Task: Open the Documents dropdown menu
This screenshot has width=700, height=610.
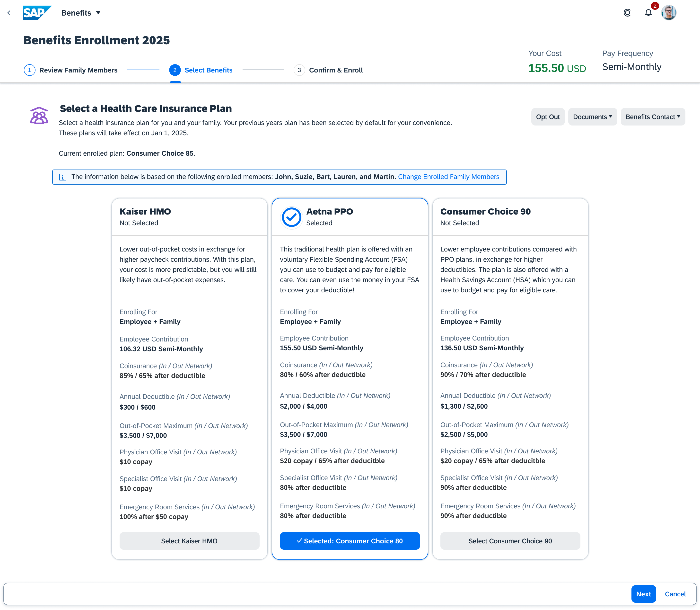Action: (x=592, y=117)
